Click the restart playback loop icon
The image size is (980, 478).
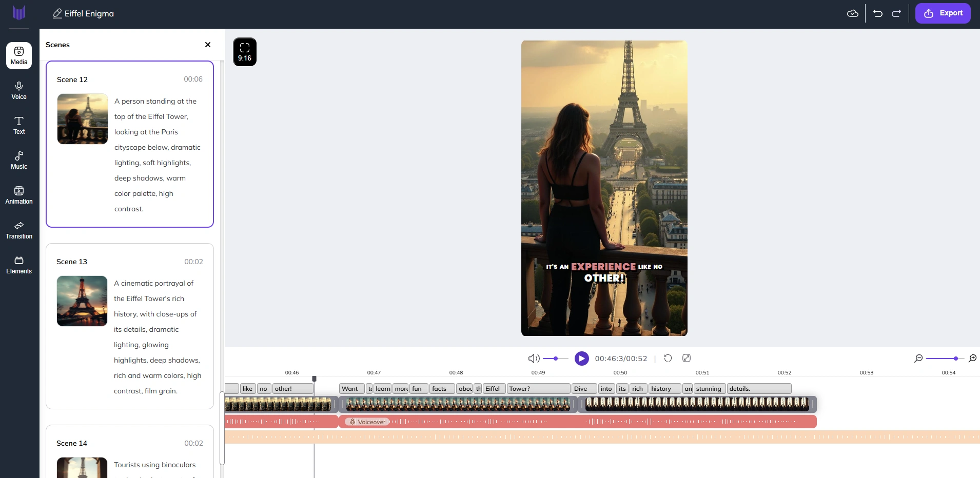(668, 358)
